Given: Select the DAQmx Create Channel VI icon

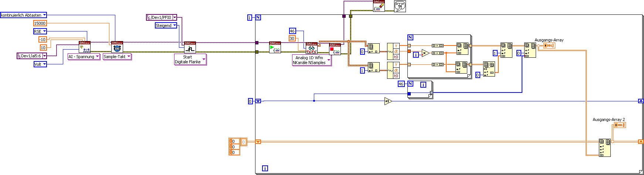Looking at the screenshot, I should click(x=85, y=47).
